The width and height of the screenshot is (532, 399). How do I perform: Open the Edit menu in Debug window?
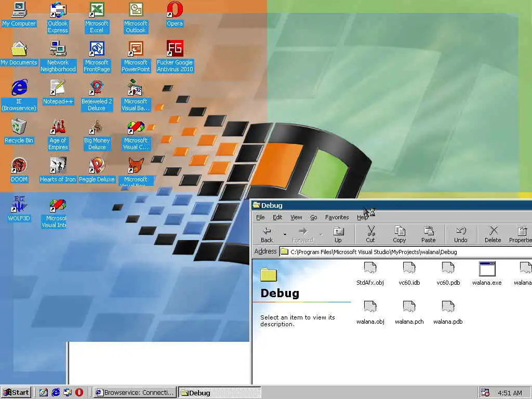[x=277, y=217]
